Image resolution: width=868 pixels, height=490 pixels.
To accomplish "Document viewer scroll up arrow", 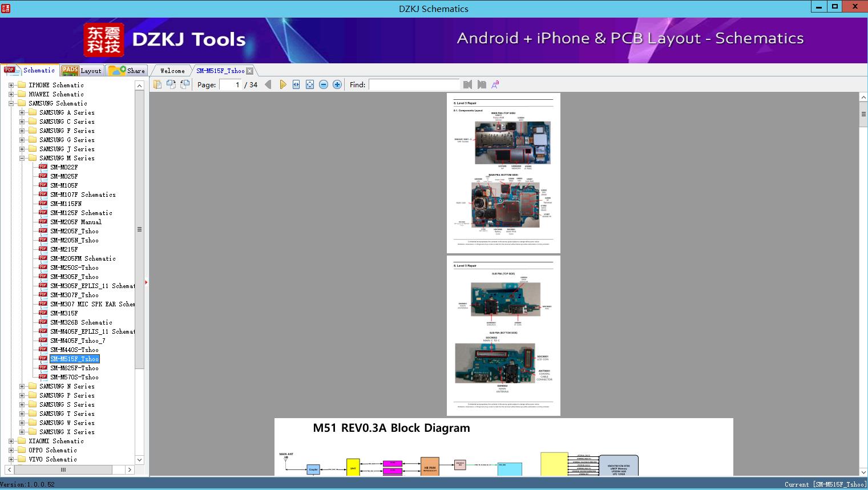I will (x=863, y=98).
